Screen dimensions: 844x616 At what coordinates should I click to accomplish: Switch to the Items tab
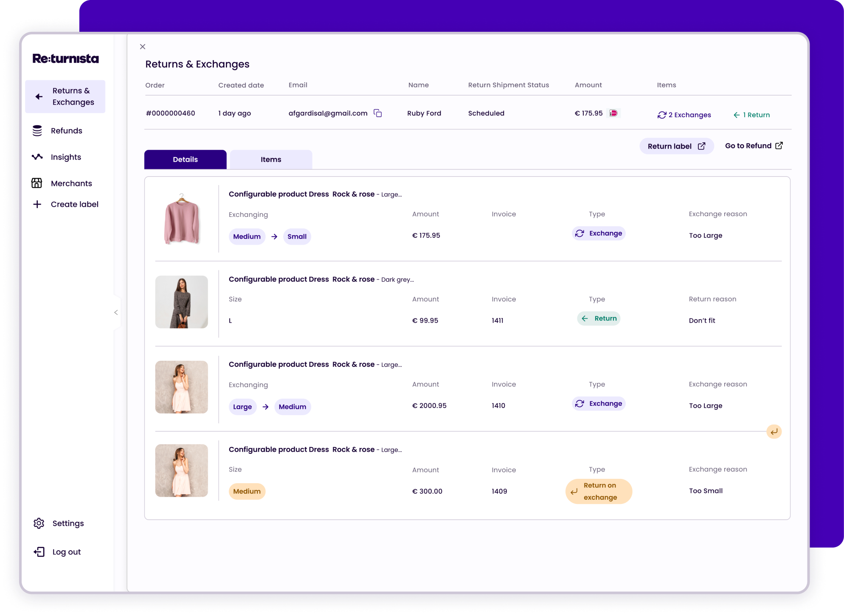(270, 160)
